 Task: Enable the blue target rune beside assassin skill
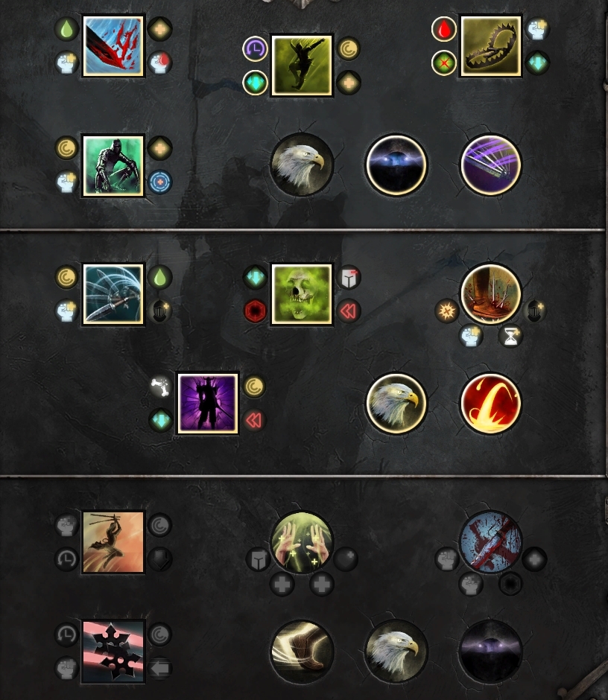click(160, 182)
